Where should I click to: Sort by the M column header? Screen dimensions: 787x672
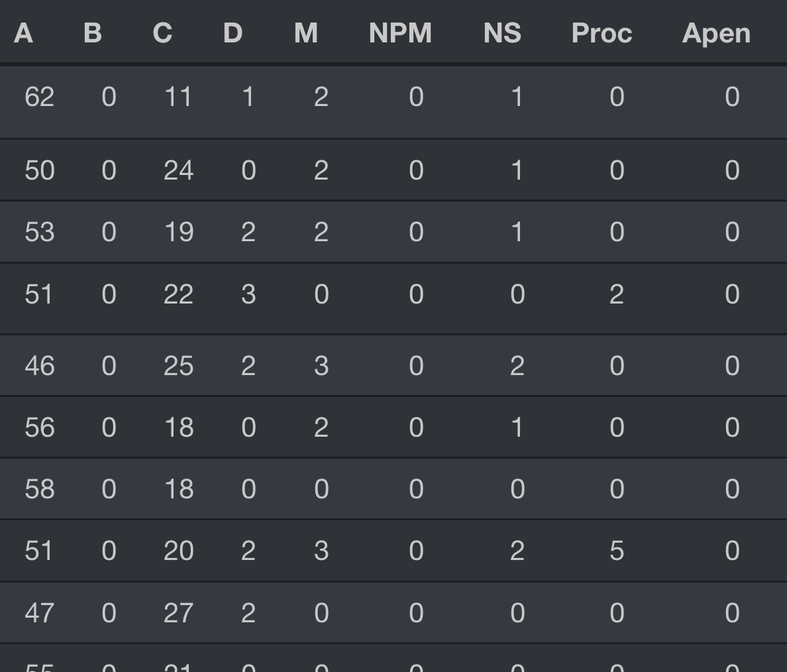pyautogui.click(x=306, y=33)
